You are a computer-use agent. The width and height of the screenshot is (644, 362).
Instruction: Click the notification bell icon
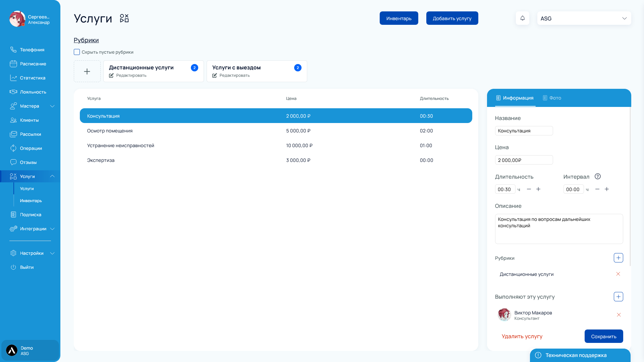pyautogui.click(x=522, y=18)
